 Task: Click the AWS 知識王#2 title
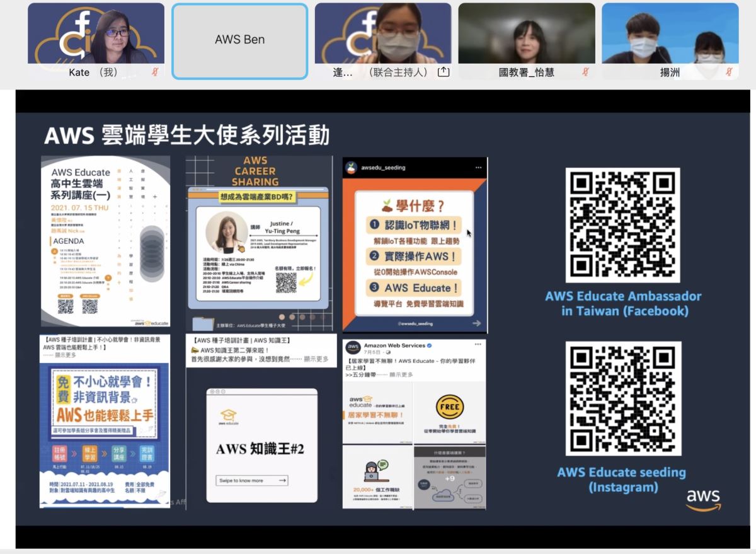click(x=260, y=449)
